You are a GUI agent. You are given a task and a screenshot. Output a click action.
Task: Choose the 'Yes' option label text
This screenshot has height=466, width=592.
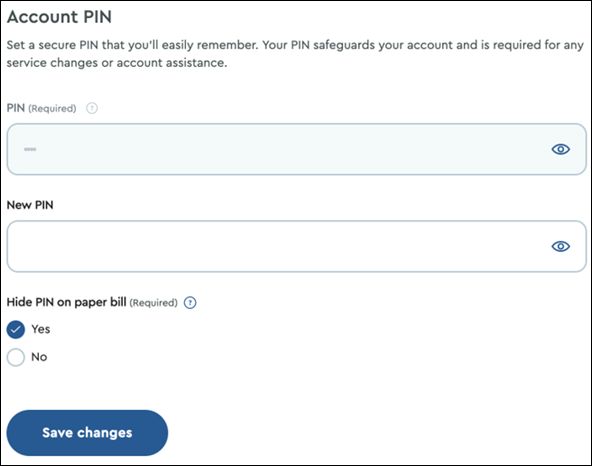[41, 329]
